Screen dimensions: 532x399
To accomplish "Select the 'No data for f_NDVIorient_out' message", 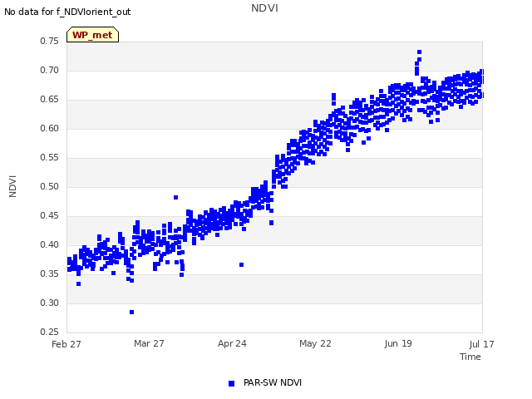I will 67,12.
